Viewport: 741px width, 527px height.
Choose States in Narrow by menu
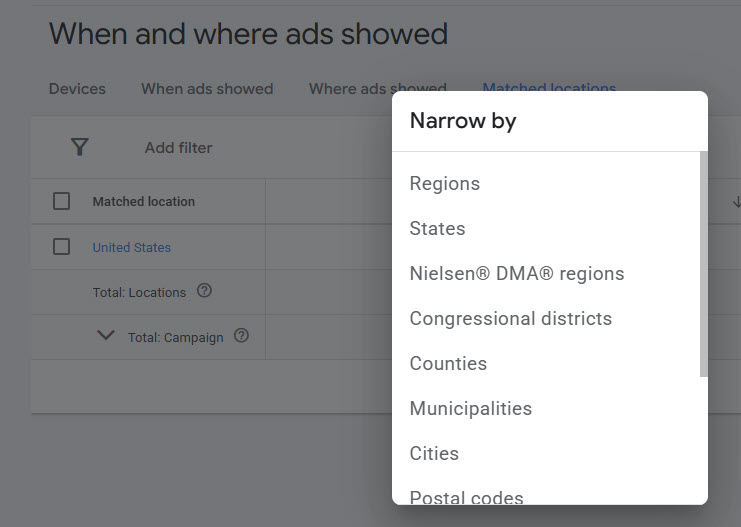click(437, 228)
